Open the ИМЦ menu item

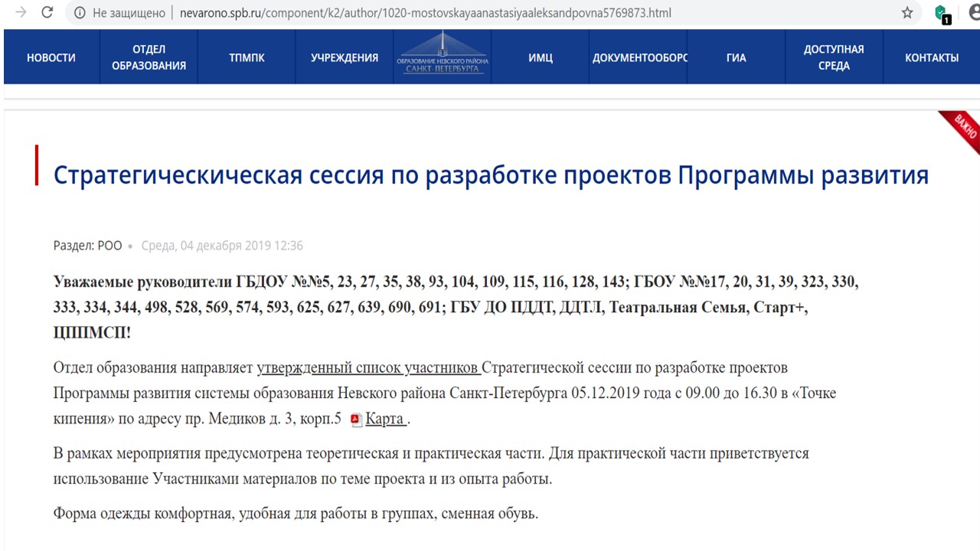point(540,57)
